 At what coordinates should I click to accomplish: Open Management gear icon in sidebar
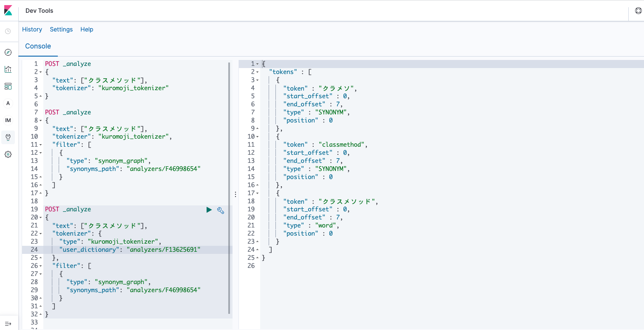click(x=8, y=154)
